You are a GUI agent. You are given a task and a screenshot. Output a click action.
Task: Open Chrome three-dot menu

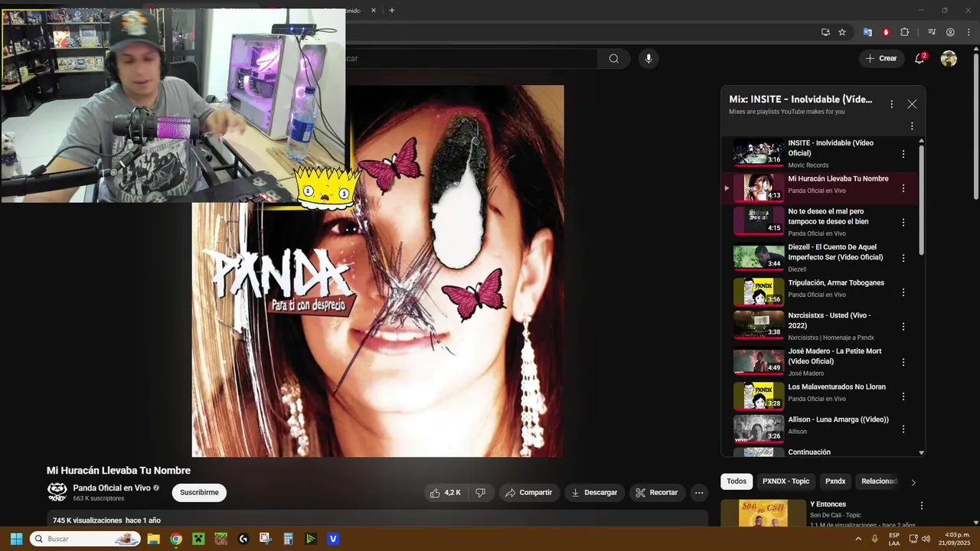point(969,32)
